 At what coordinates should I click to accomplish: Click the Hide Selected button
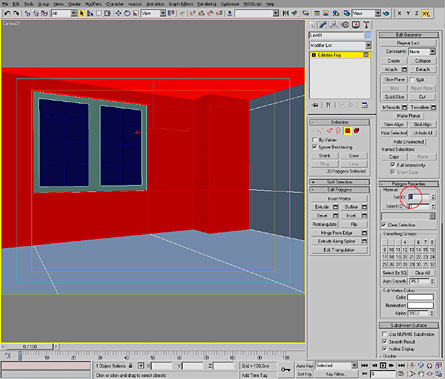(x=394, y=133)
